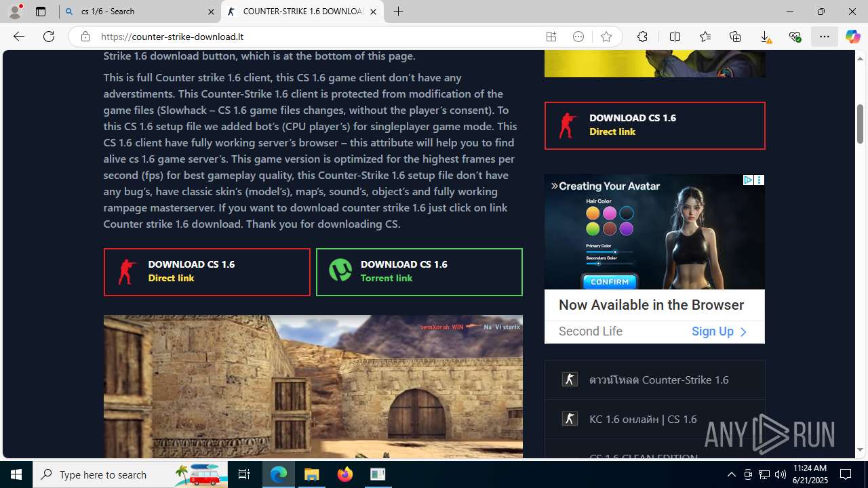Open Collections panel

coord(735,37)
